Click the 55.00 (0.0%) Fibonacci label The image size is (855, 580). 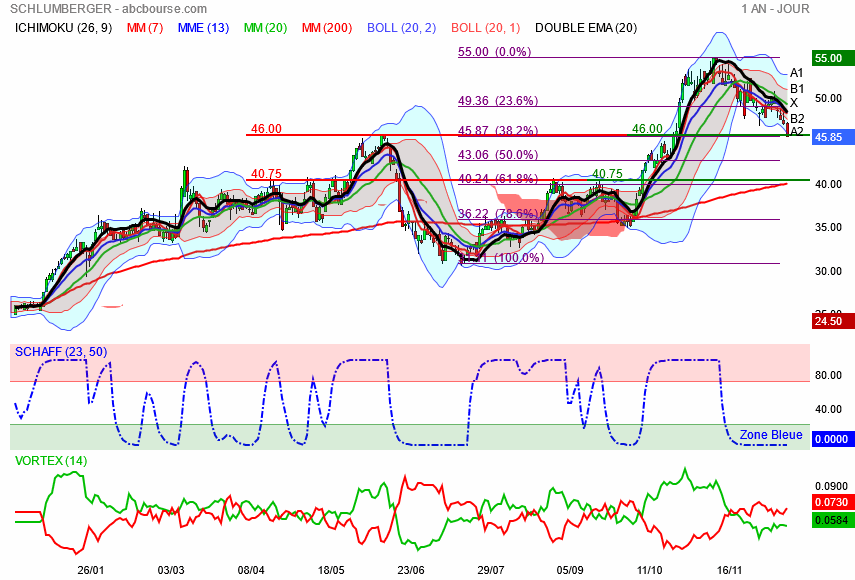(495, 52)
